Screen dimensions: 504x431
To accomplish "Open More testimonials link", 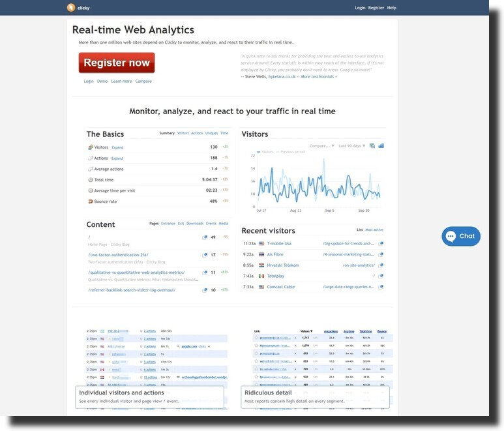I will click(x=319, y=77).
